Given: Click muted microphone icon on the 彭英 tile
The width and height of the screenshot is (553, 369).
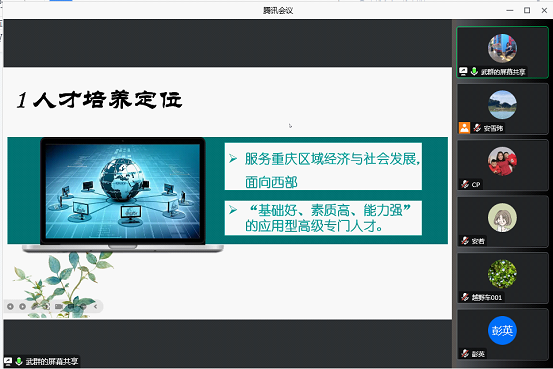Looking at the screenshot, I should (x=465, y=353).
